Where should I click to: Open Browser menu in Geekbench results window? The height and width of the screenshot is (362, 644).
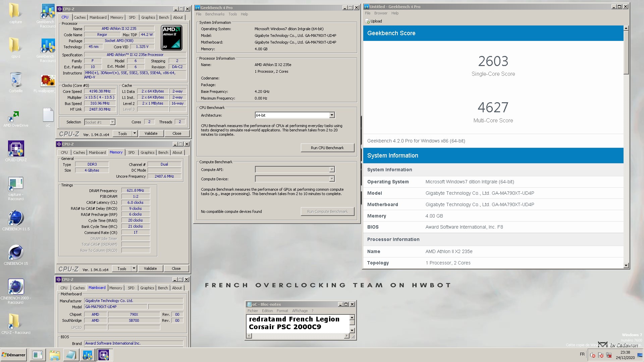381,13
